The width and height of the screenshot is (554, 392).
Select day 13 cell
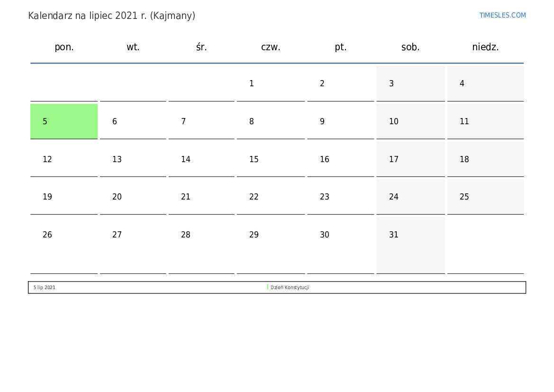tap(133, 159)
